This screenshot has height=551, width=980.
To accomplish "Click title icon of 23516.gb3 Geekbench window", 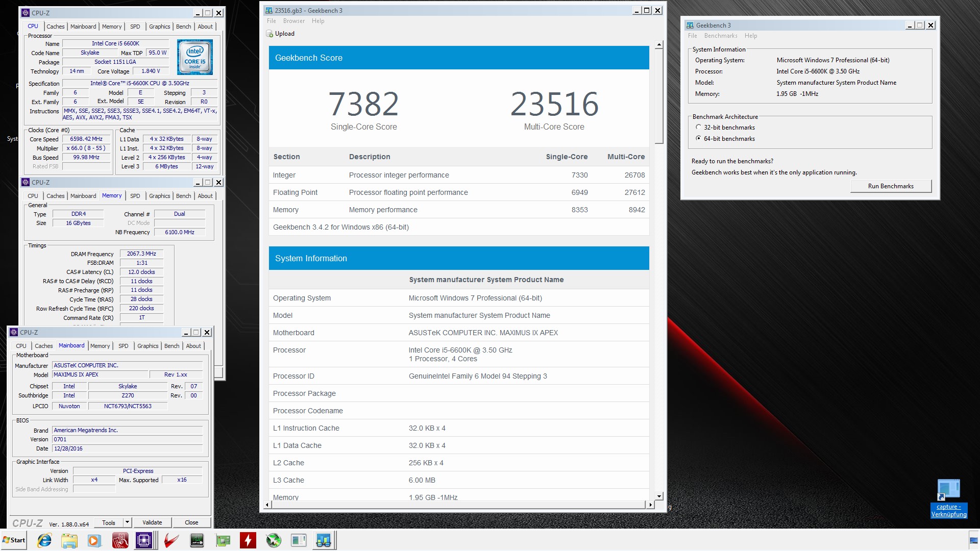I will 269,11.
